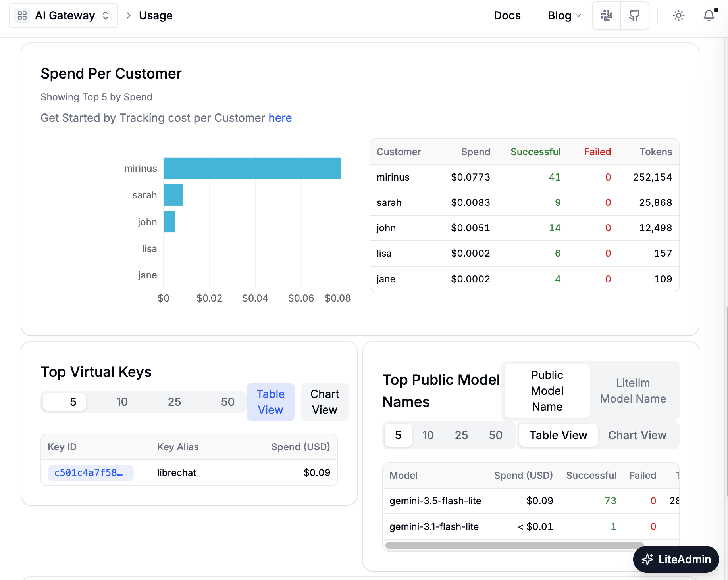Click the Spend (USD) header in keys table

pos(300,447)
